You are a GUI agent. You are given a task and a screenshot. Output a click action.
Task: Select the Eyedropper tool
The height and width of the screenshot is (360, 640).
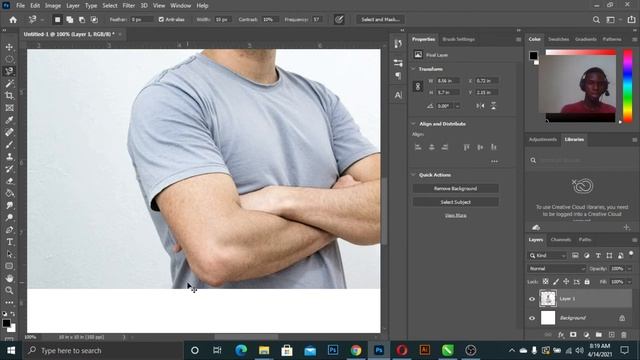click(x=9, y=120)
